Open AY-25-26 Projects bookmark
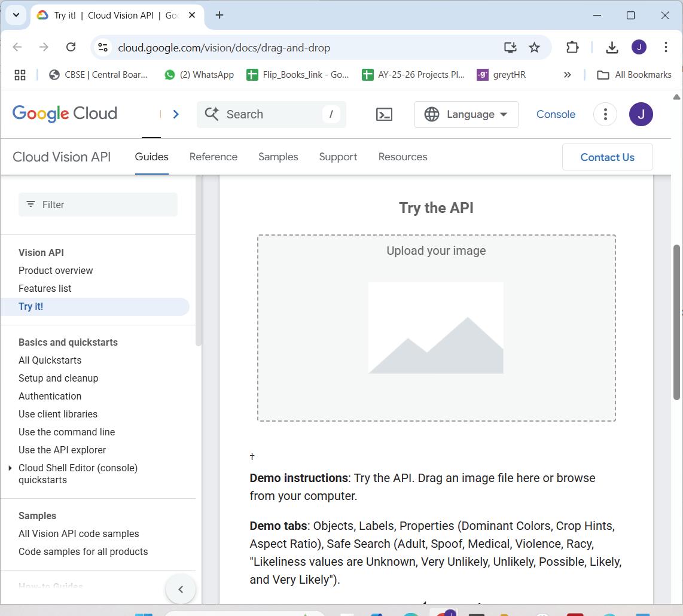Screen dimensions: 683x616 pos(413,75)
